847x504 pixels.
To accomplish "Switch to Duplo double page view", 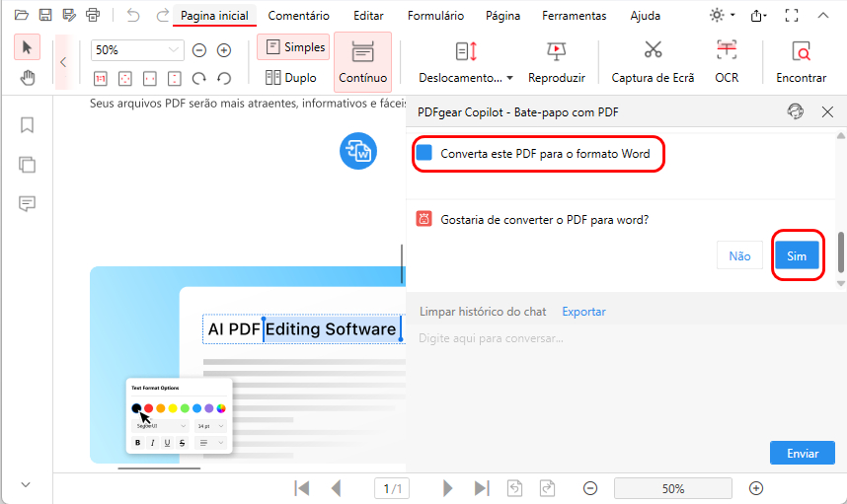I will tap(290, 78).
